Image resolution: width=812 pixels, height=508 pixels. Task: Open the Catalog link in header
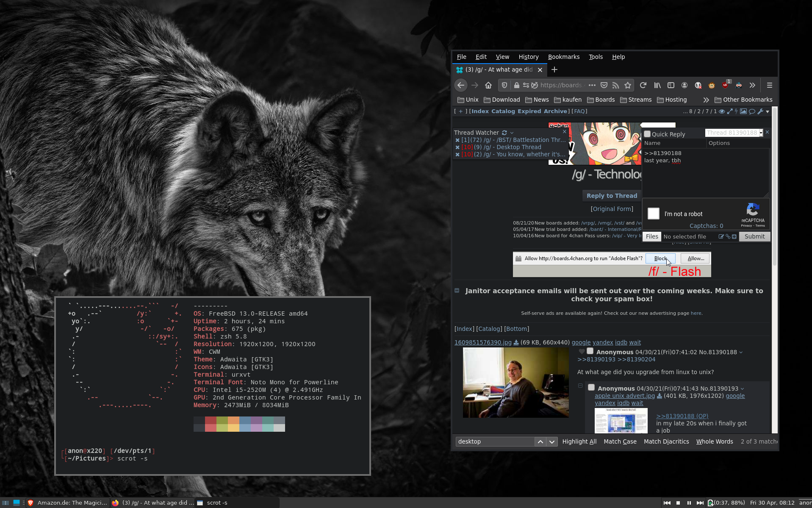click(503, 111)
